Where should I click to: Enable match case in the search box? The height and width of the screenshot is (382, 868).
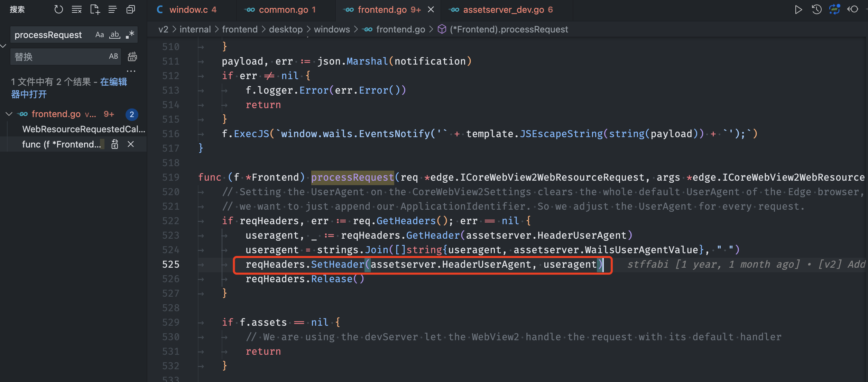coord(100,35)
